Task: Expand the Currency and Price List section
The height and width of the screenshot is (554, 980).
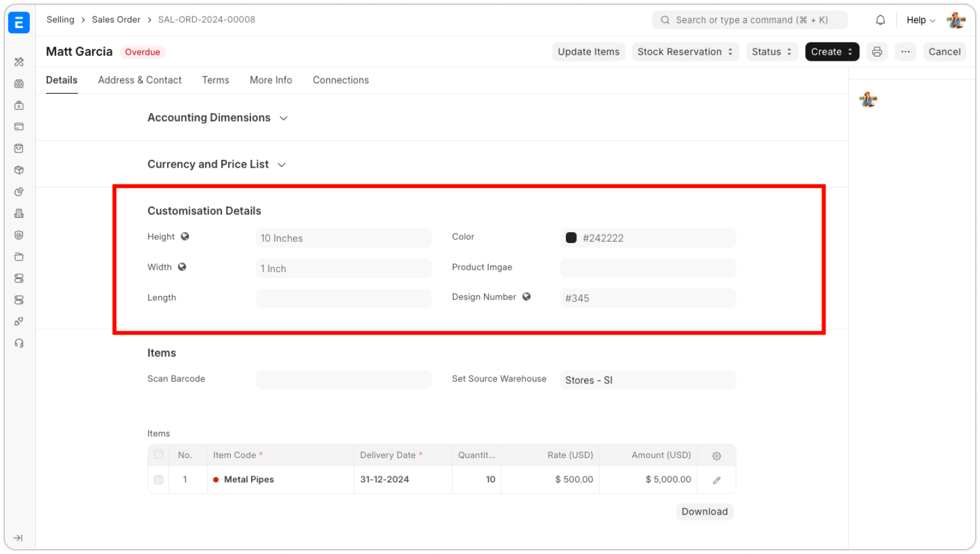Action: (x=216, y=165)
